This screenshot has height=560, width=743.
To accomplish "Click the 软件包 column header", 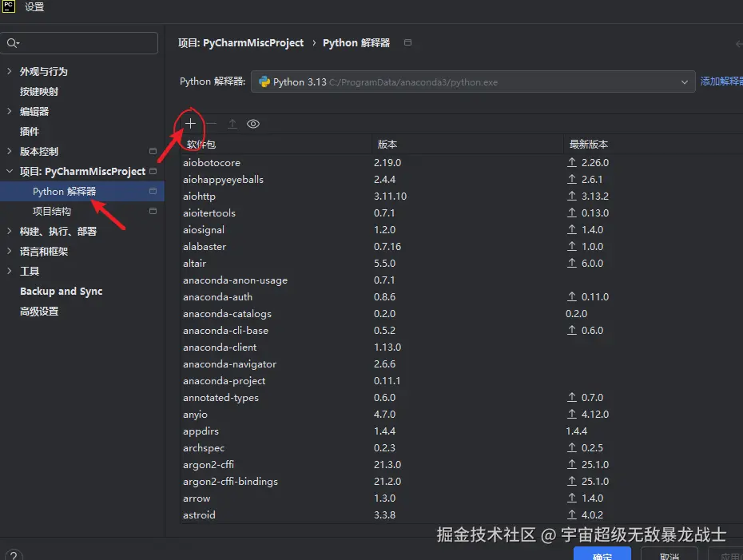I will (276, 145).
